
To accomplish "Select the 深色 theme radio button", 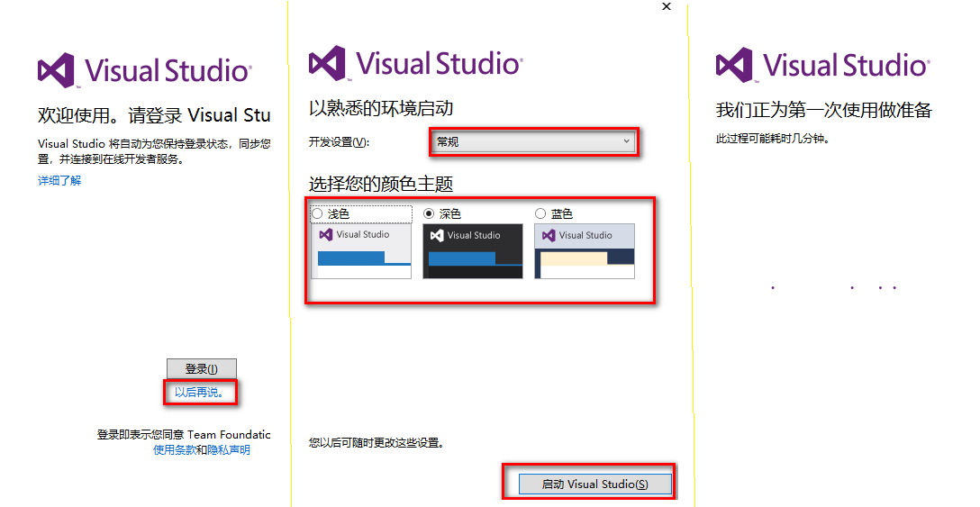I will [x=429, y=213].
